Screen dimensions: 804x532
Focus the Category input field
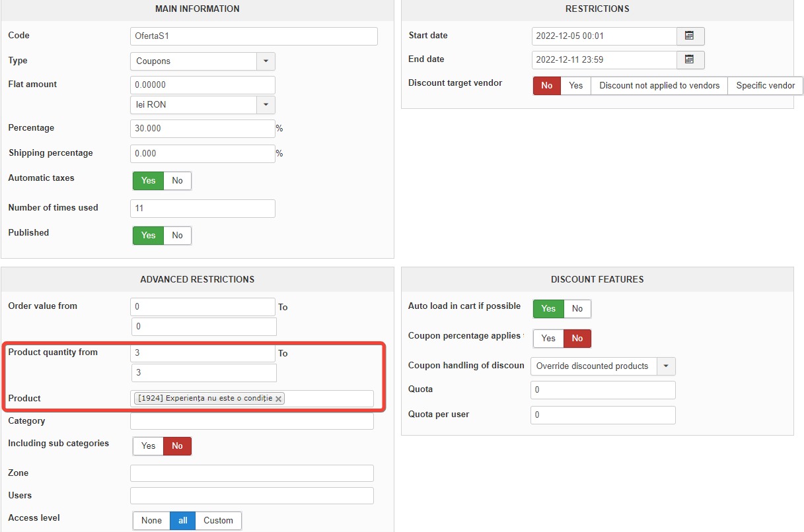(252, 421)
